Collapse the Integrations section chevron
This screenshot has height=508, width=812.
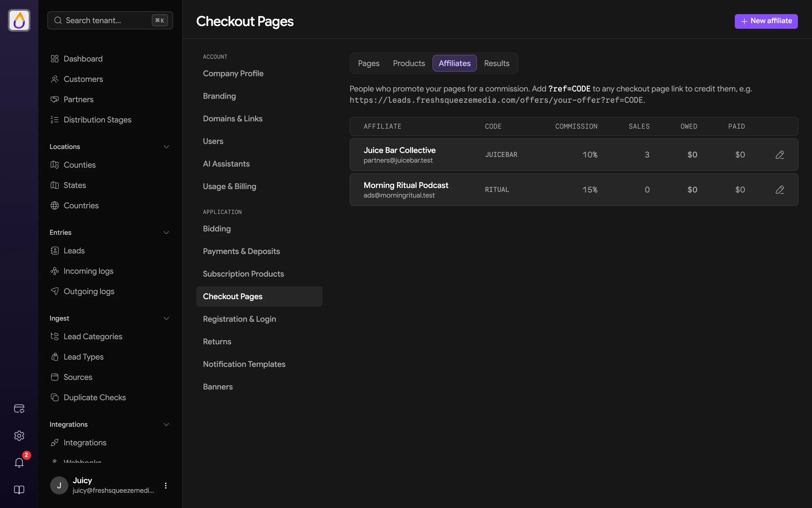coord(166,425)
